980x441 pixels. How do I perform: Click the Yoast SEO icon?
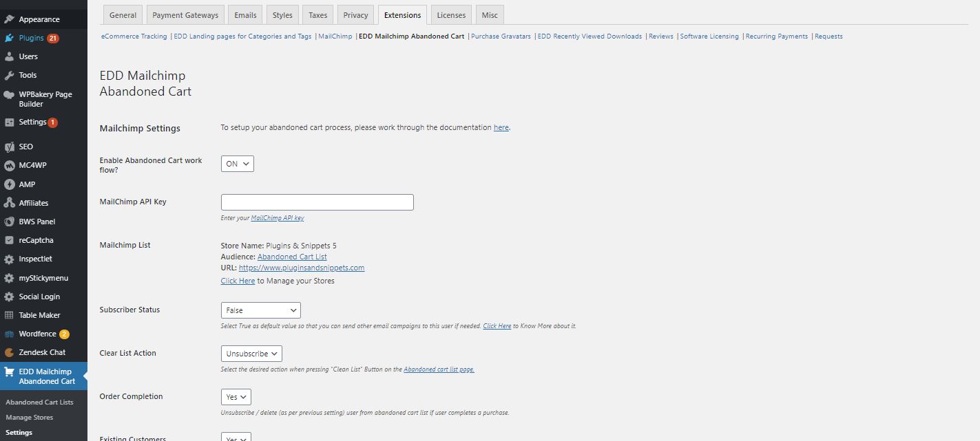coord(9,147)
